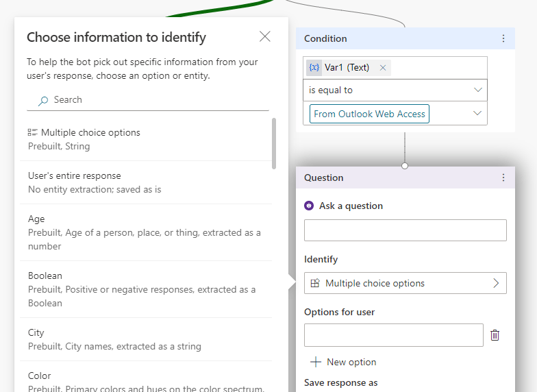Click the Ask a question text box
The width and height of the screenshot is (537, 392).
(x=405, y=230)
